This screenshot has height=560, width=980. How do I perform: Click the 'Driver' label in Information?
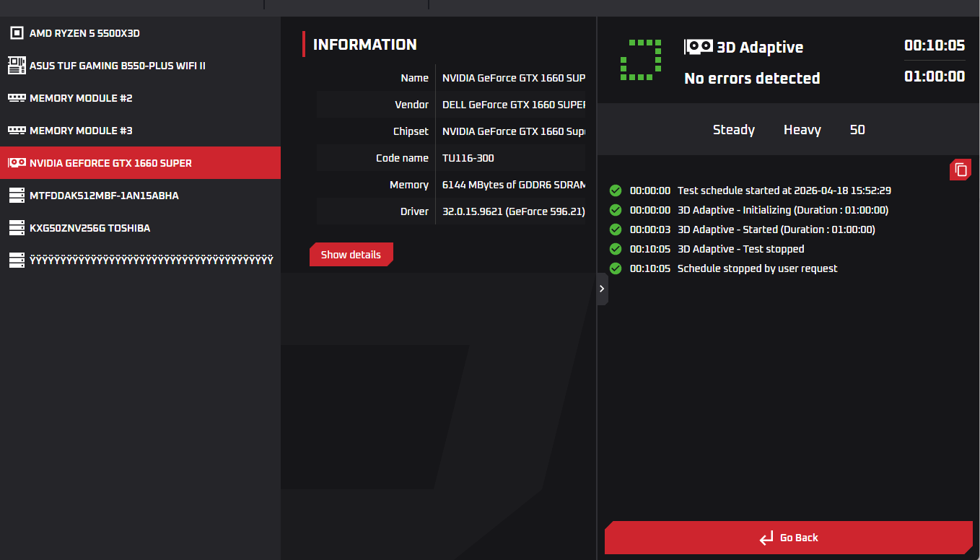pyautogui.click(x=415, y=211)
